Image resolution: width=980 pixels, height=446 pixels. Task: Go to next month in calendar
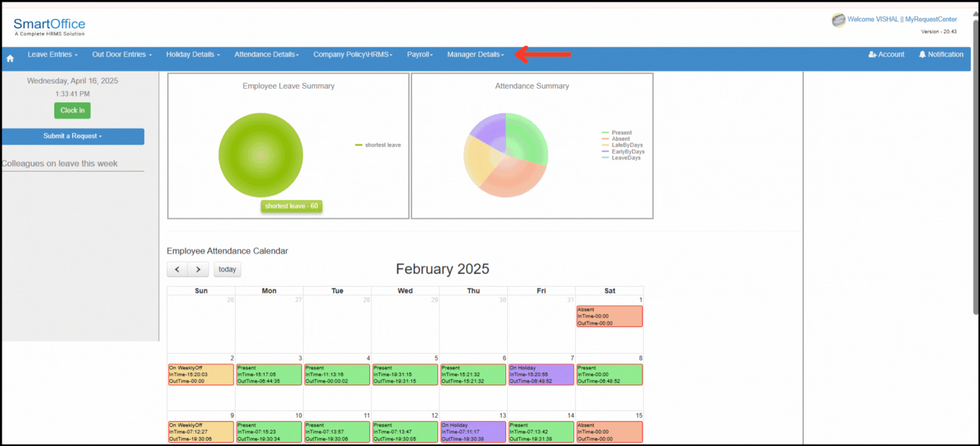click(198, 269)
